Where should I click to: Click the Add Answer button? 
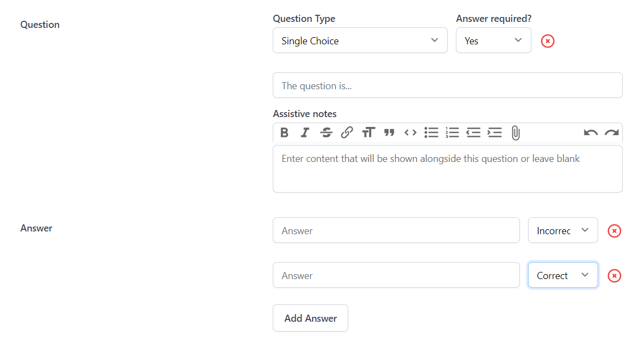coord(311,318)
